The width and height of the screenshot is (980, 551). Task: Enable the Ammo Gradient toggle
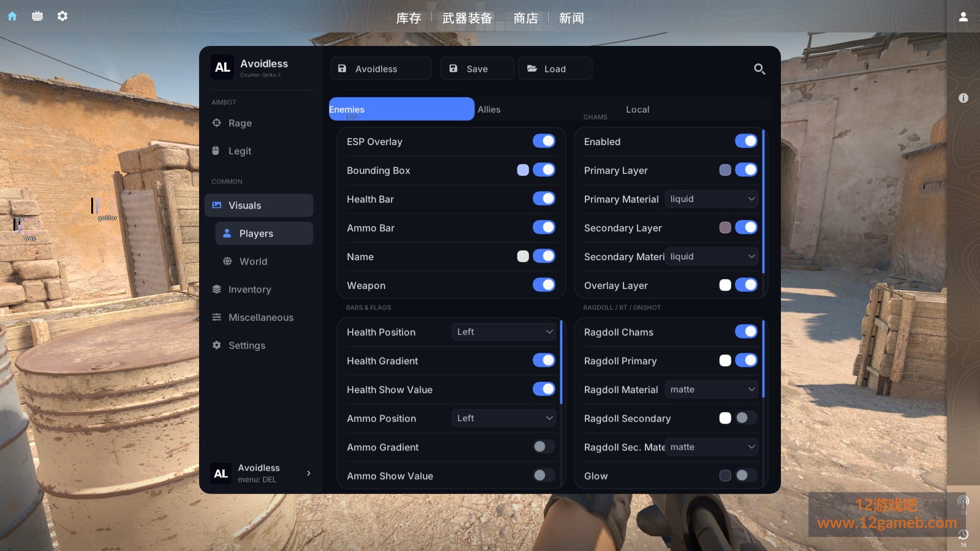(544, 447)
